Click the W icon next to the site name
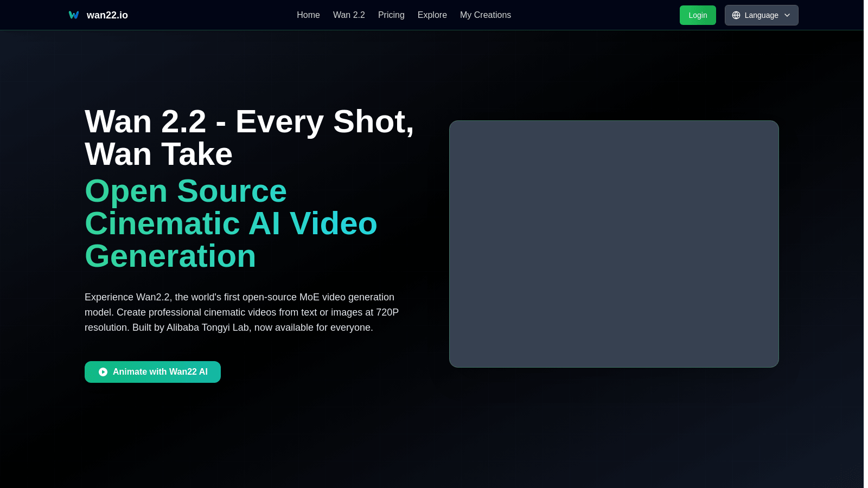Image resolution: width=868 pixels, height=488 pixels. click(74, 15)
